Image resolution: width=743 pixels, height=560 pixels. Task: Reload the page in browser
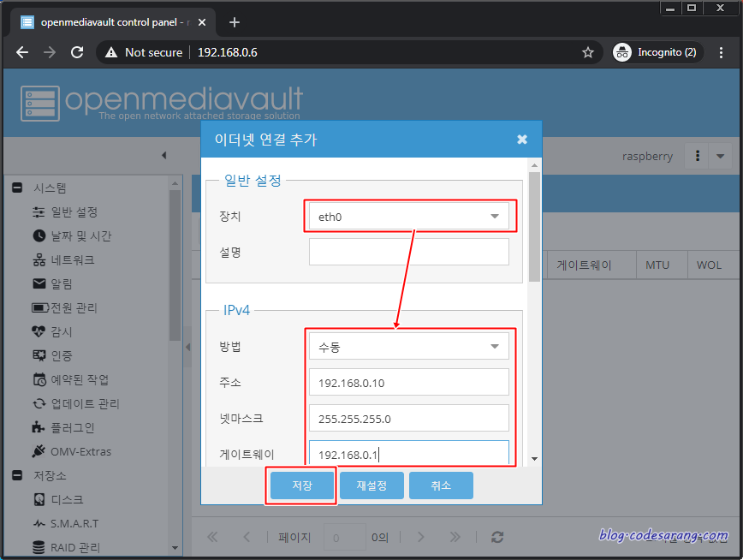[x=77, y=52]
